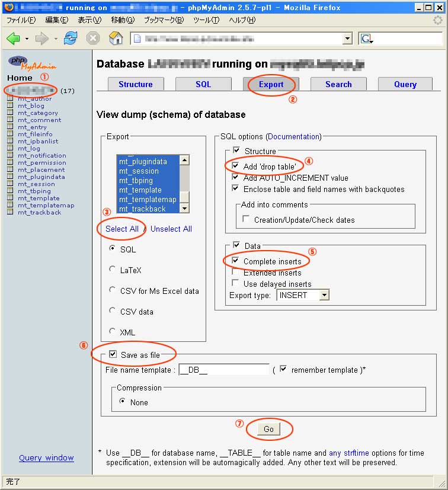Open the ブックマーク menu

coord(164,20)
